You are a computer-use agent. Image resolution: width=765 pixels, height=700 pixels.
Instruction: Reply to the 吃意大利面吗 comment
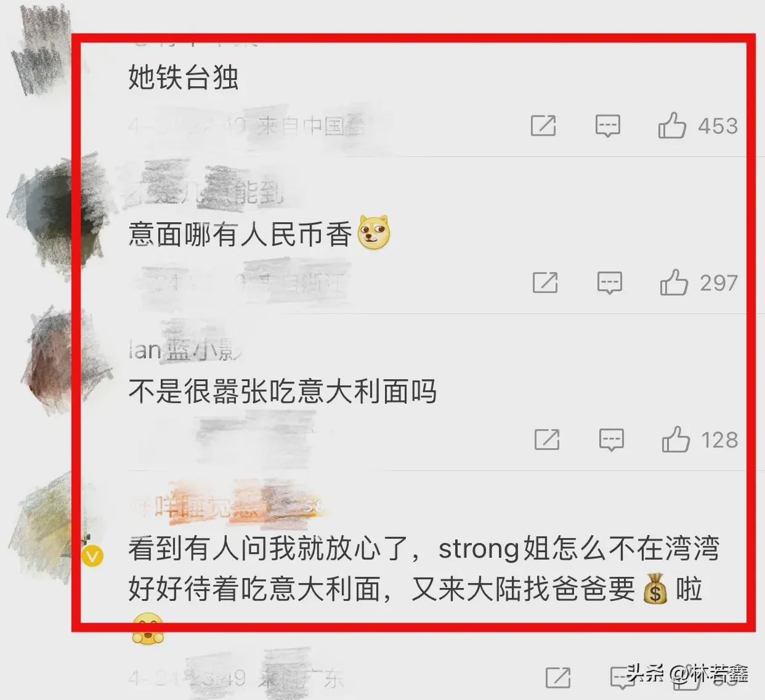tap(611, 440)
